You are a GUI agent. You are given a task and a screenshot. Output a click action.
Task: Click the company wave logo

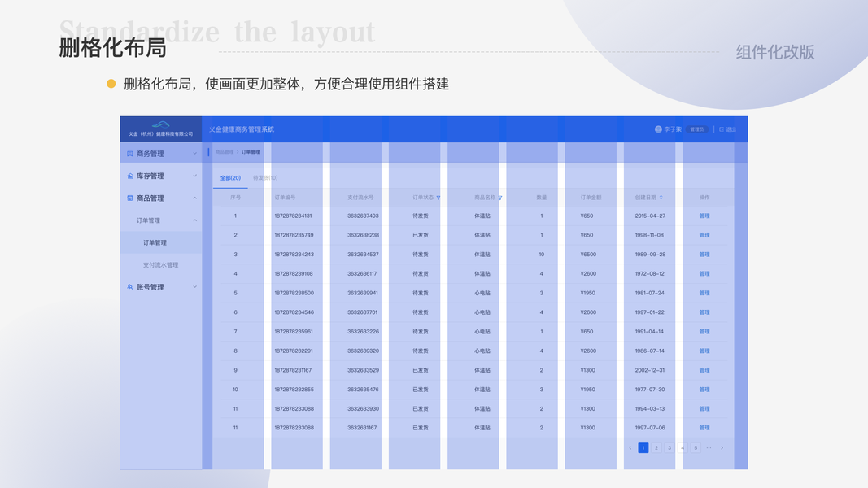pyautogui.click(x=160, y=125)
